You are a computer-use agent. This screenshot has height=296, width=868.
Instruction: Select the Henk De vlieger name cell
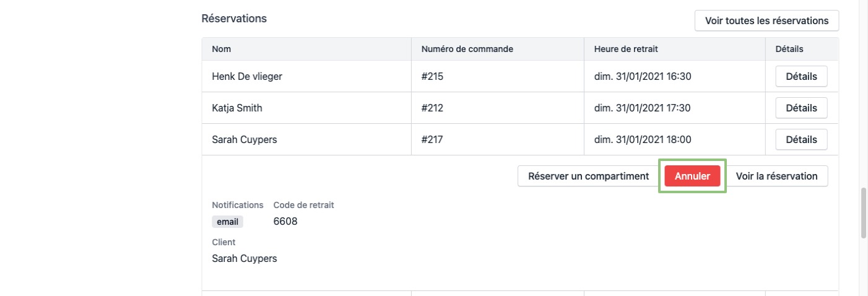(x=248, y=77)
